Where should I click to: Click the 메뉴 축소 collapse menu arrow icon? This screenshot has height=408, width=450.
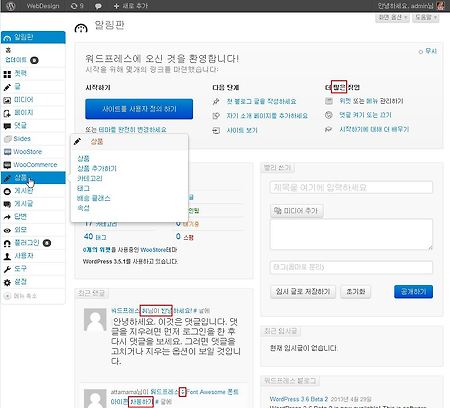click(7, 296)
